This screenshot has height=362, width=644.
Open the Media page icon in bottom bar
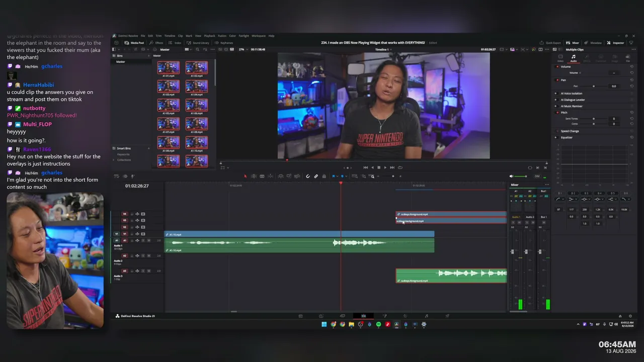(x=300, y=316)
